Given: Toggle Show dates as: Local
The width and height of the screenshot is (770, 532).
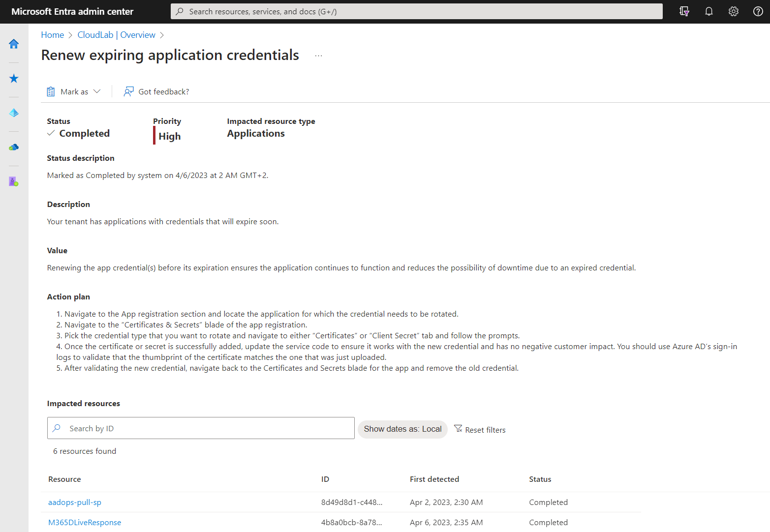Looking at the screenshot, I should pyautogui.click(x=402, y=429).
